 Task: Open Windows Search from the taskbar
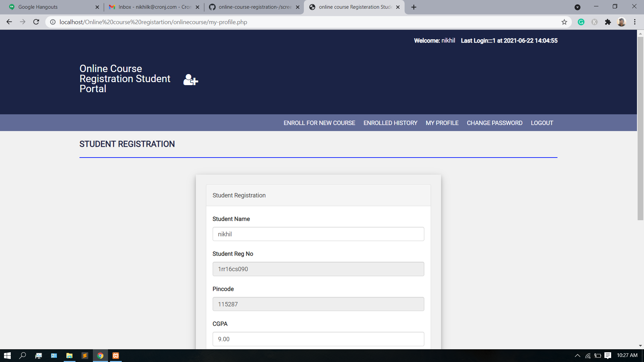23,356
